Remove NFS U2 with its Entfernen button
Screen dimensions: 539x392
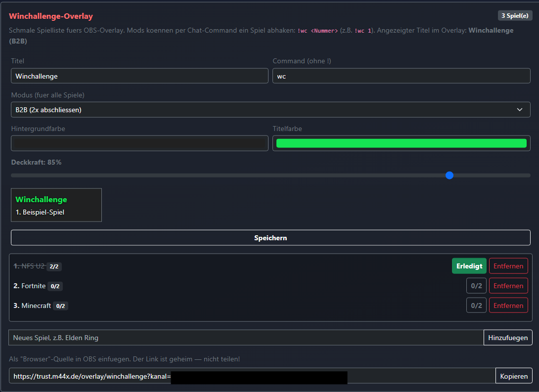[508, 266]
